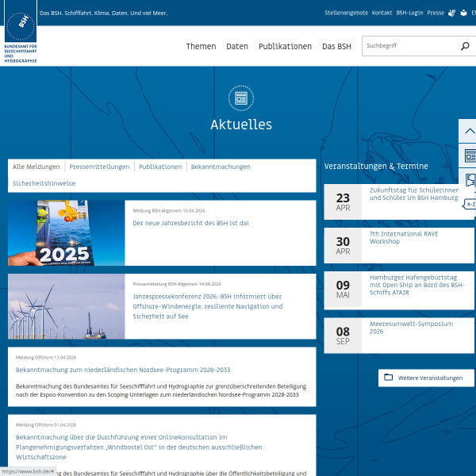
Task: Switch to the Bekanntmachungen tab
Action: pos(221,167)
